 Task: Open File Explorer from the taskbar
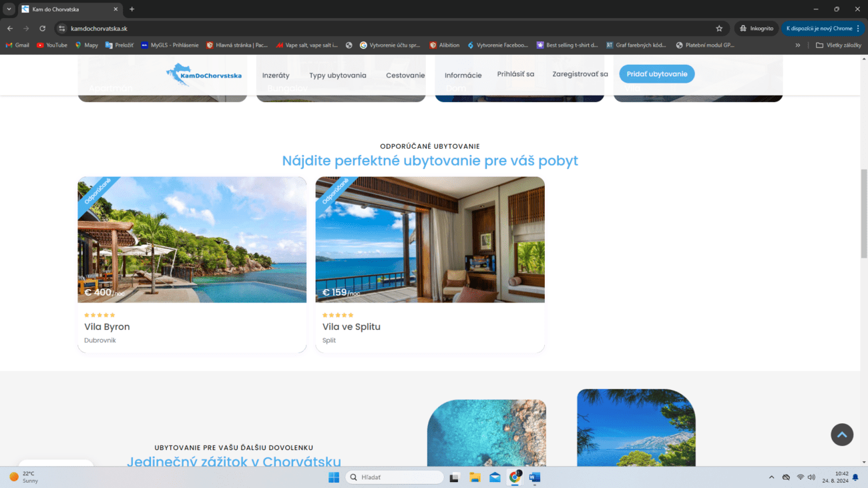pyautogui.click(x=475, y=477)
